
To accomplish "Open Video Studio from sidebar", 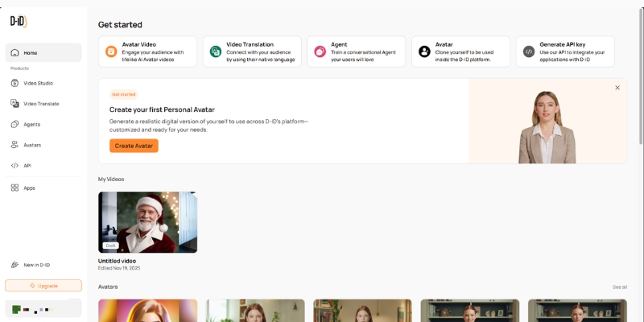I will click(x=38, y=83).
